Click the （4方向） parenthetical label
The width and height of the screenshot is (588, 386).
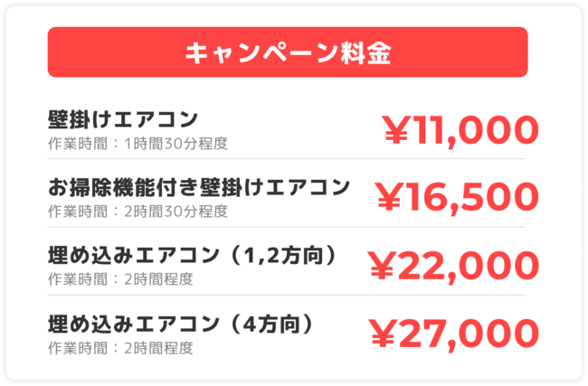[271, 323]
